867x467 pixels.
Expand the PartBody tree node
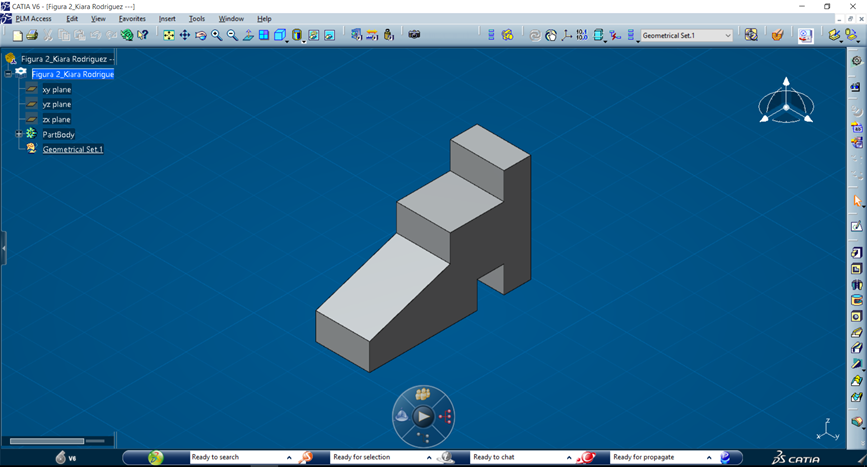tap(19, 134)
